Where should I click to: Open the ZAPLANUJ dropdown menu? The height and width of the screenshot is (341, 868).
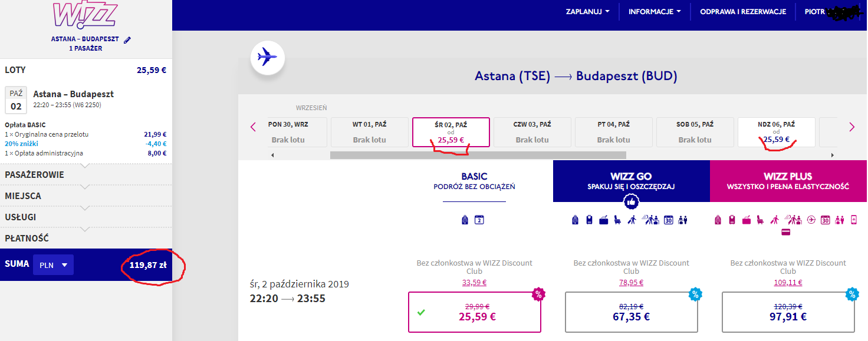(587, 12)
